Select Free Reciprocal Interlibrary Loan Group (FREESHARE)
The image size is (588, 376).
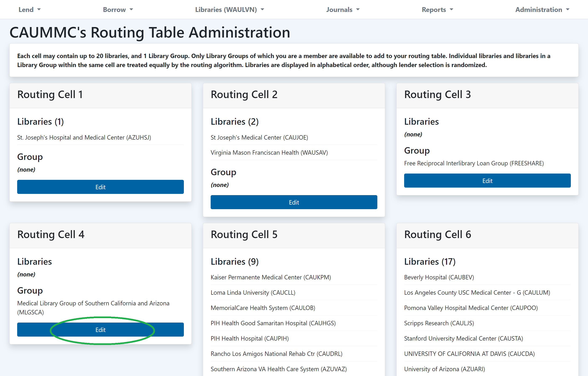click(474, 163)
